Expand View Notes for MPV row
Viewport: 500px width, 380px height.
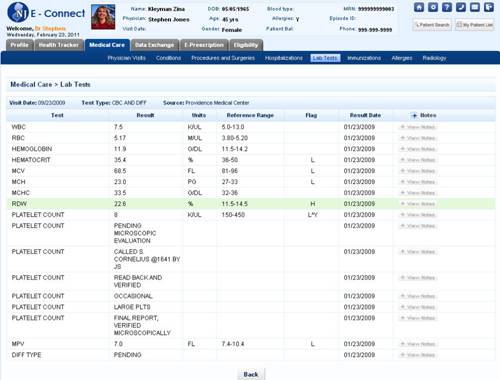tap(418, 344)
